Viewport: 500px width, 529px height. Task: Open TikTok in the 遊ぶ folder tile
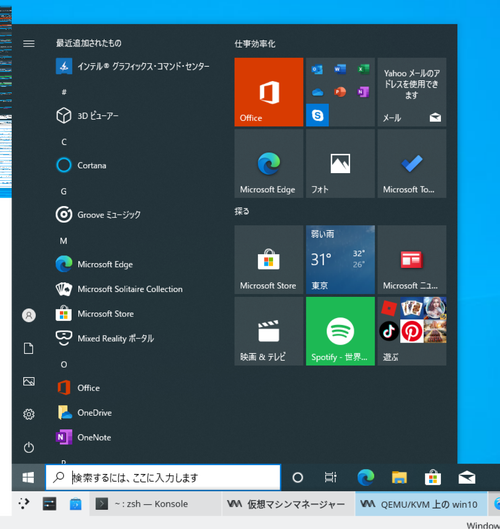tap(389, 331)
